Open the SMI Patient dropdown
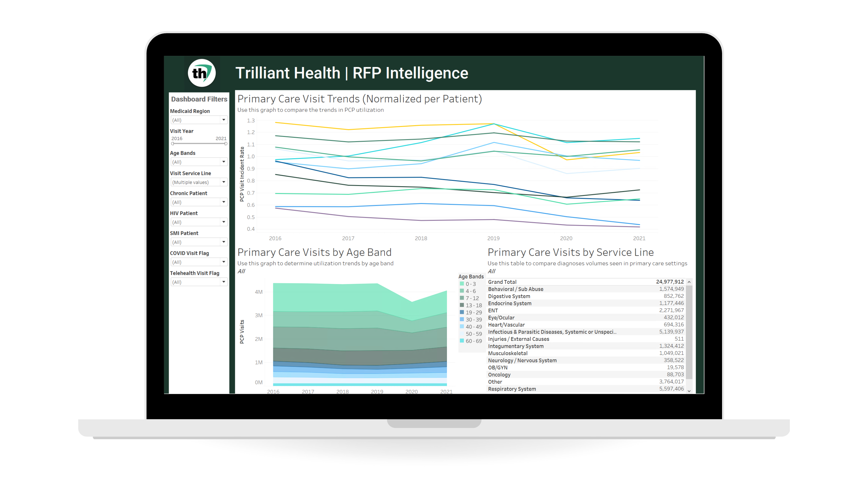 tap(199, 242)
